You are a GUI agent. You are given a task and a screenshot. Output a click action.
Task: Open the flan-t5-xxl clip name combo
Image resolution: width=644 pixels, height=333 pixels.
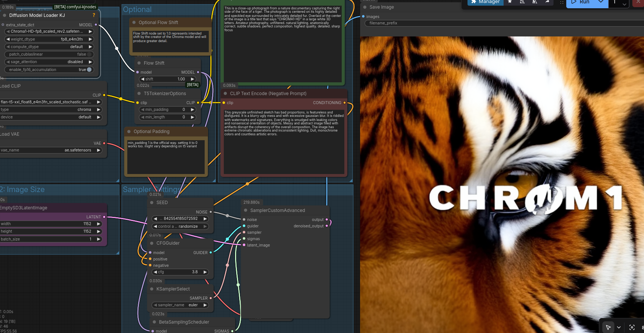(x=51, y=102)
